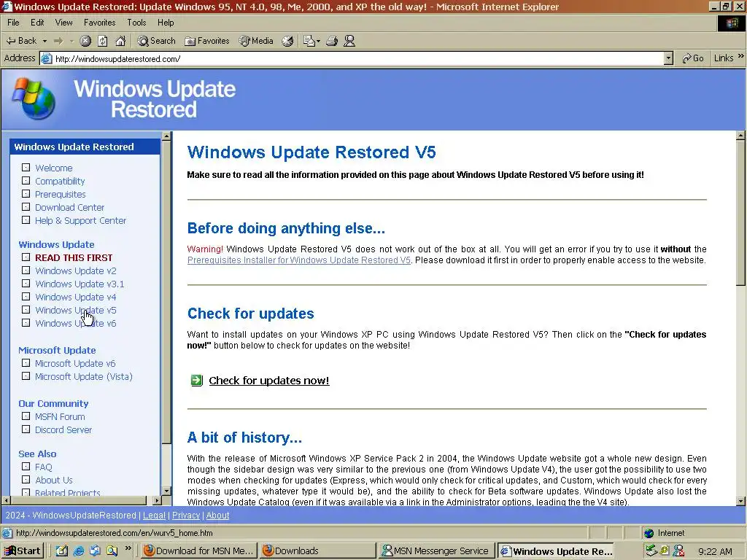Image resolution: width=747 pixels, height=560 pixels.
Task: Click the Prerequisites Installer hyperlink
Action: [298, 260]
